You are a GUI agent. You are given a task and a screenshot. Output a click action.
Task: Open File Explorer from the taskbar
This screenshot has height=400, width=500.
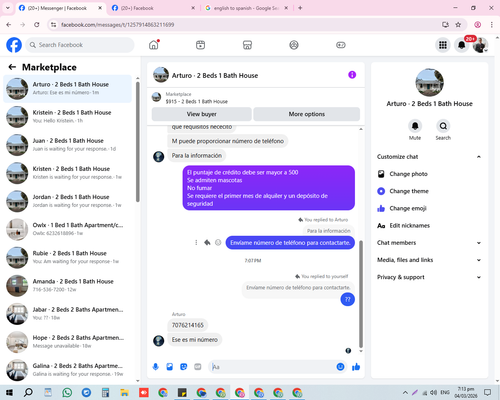click(x=124, y=392)
